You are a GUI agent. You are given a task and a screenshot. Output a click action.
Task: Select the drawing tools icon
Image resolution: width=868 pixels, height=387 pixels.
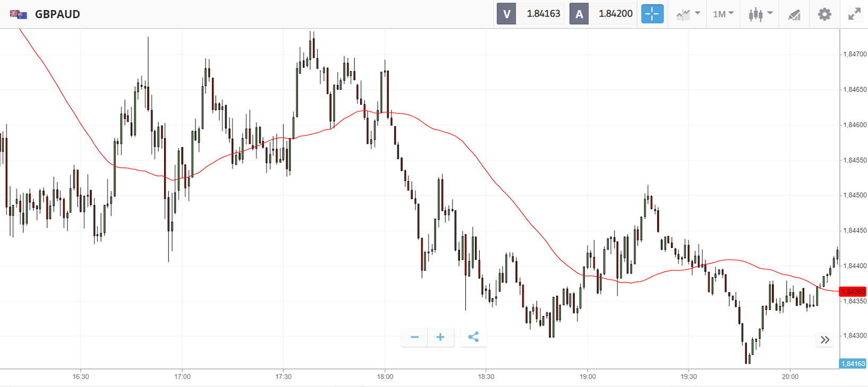[794, 14]
